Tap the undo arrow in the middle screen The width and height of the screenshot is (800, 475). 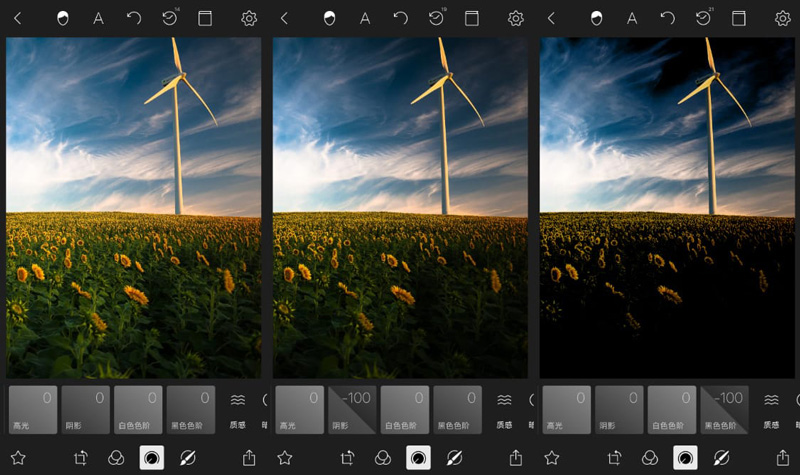pyautogui.click(x=401, y=18)
